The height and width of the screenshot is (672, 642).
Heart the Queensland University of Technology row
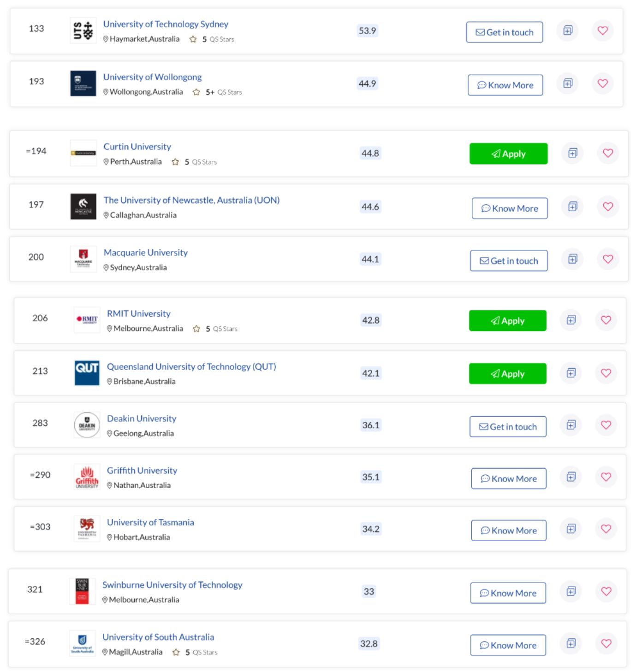606,373
